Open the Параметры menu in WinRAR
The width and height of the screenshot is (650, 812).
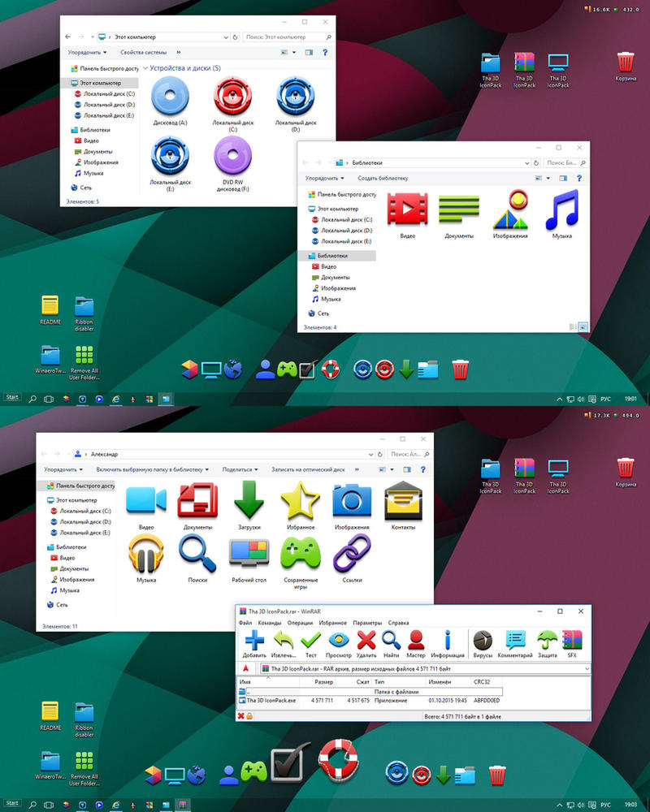[x=367, y=623]
